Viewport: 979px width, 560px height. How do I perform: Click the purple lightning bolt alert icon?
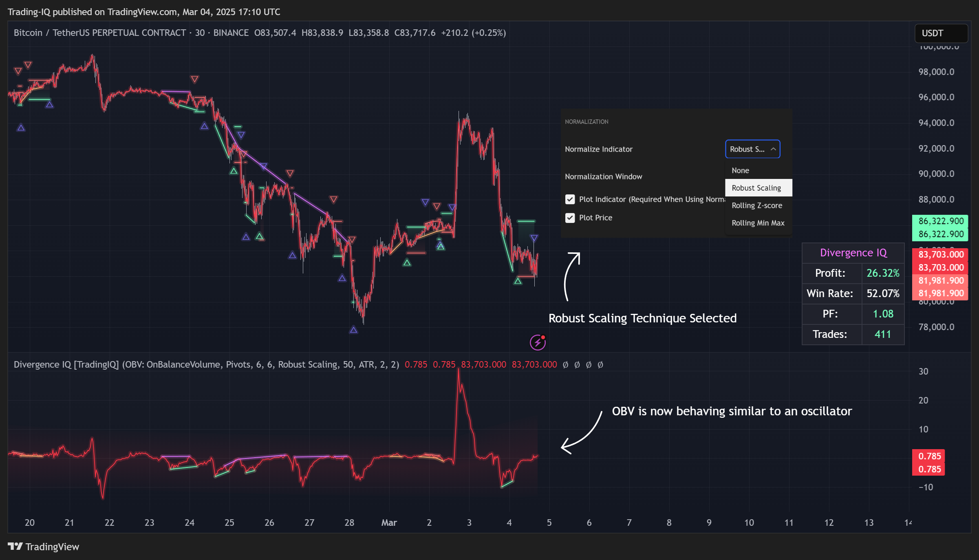pos(538,342)
